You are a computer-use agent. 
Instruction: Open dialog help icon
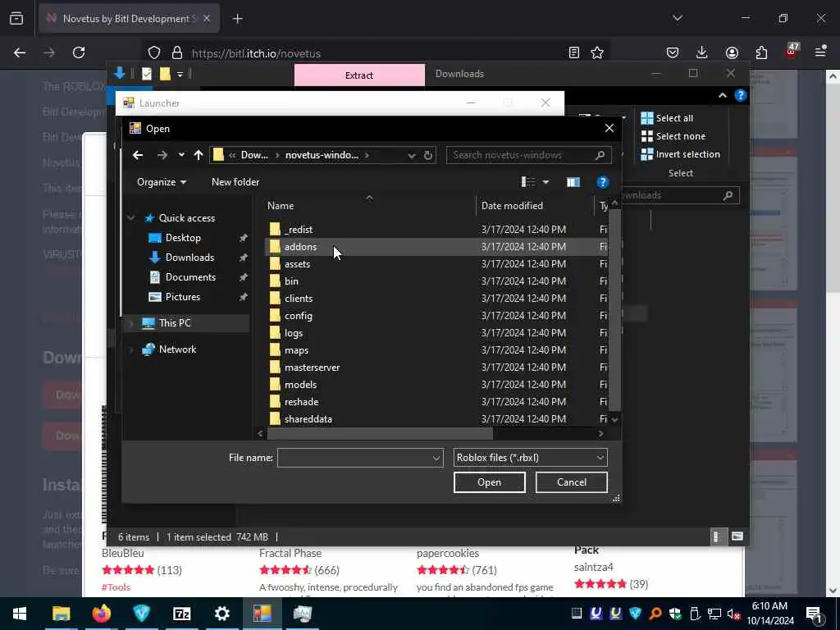[602, 182]
